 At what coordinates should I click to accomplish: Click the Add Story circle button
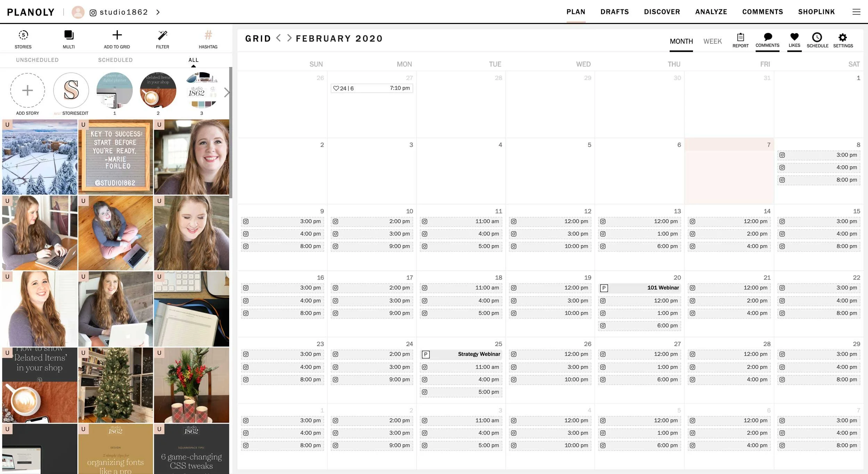pos(27,90)
